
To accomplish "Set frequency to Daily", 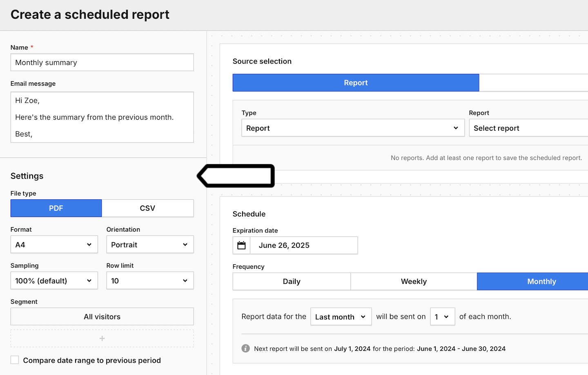I will point(292,281).
